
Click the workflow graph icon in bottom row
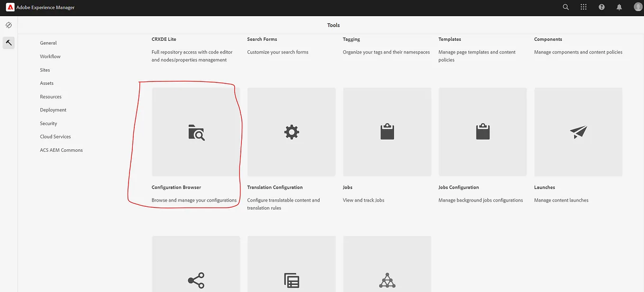tap(387, 280)
